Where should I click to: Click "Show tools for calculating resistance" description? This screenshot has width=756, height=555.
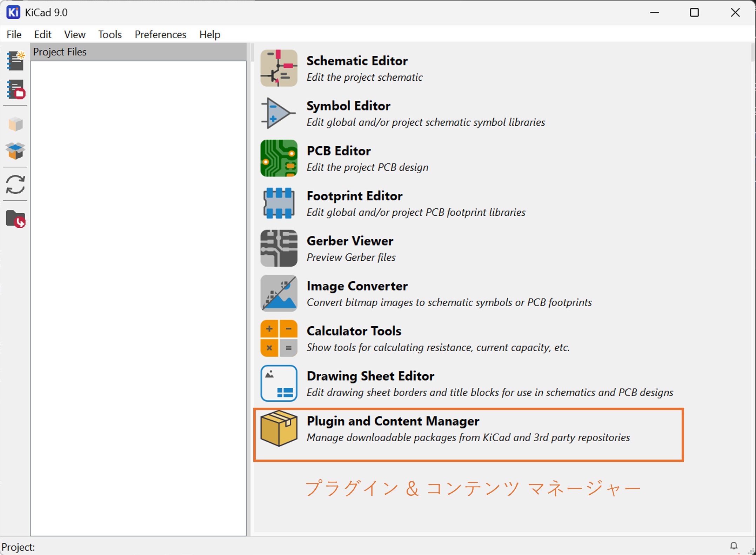click(x=438, y=347)
